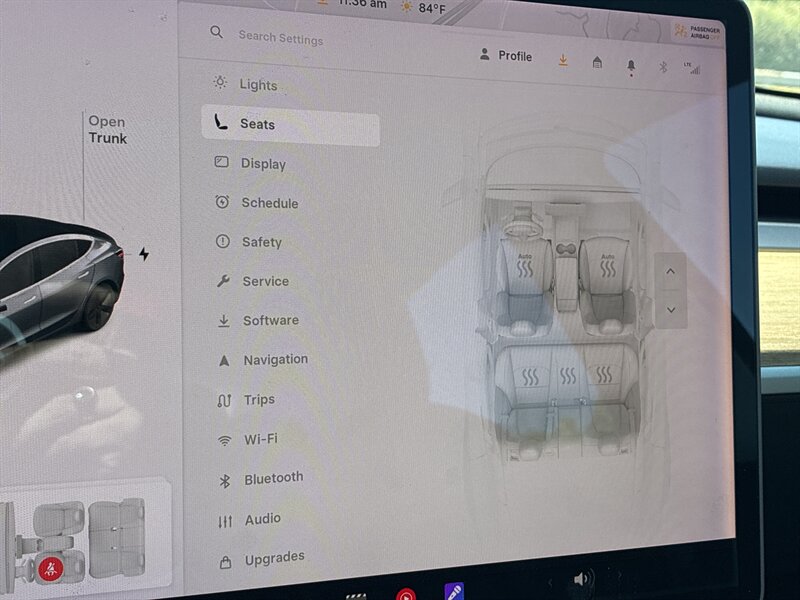The height and width of the screenshot is (600, 800).
Task: Open the Upgrades settings menu
Action: click(262, 560)
